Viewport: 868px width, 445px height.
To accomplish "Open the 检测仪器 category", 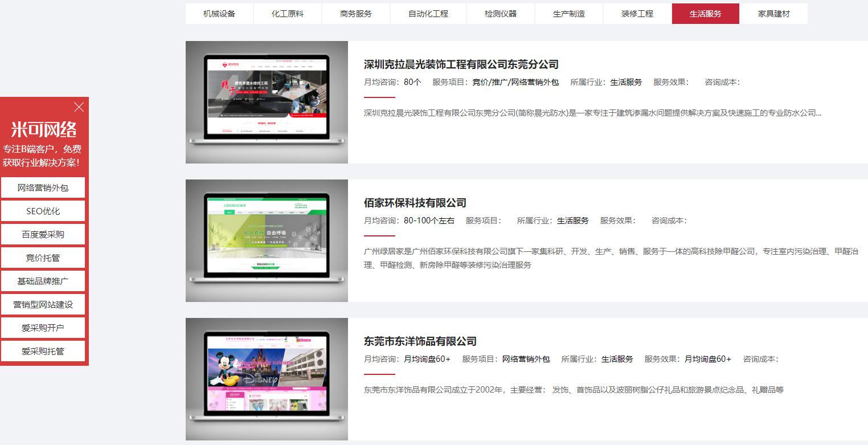I will [500, 13].
